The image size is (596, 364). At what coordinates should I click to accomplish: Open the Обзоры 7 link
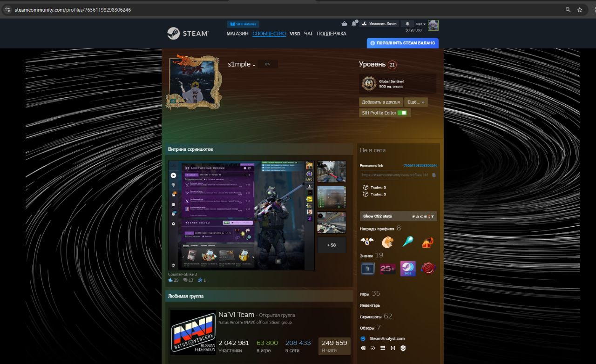pos(371,328)
